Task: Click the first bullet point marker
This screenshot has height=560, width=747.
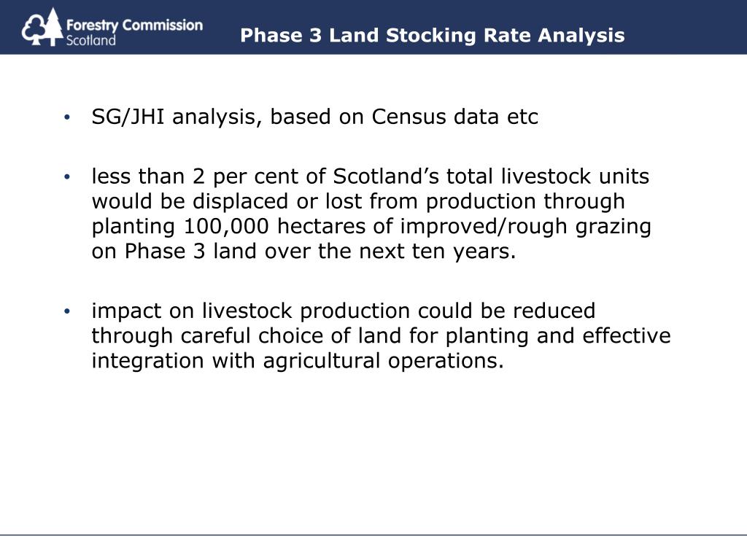Action: coord(66,117)
